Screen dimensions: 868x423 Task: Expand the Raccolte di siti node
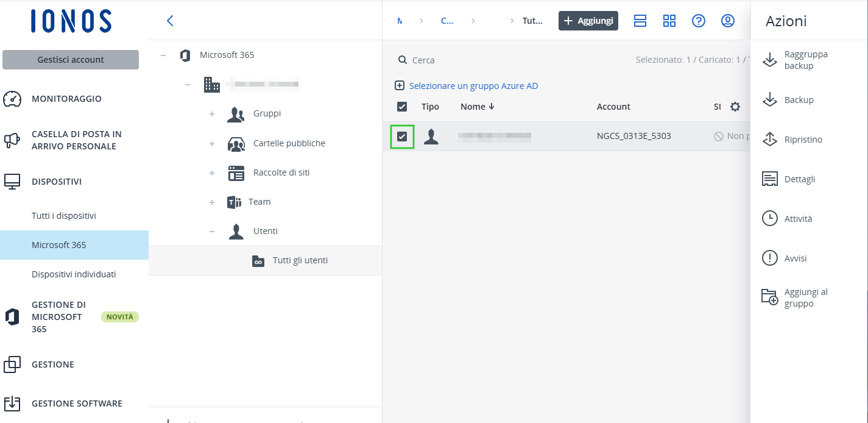[212, 173]
